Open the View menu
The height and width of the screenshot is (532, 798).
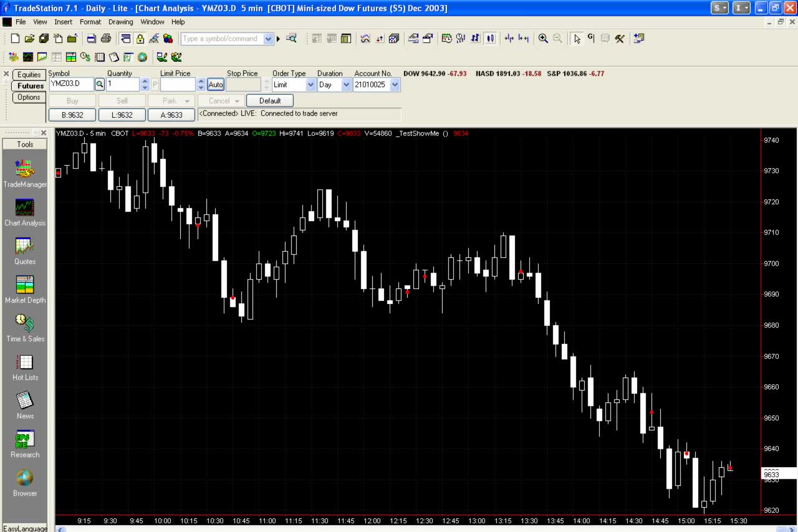[x=40, y=22]
